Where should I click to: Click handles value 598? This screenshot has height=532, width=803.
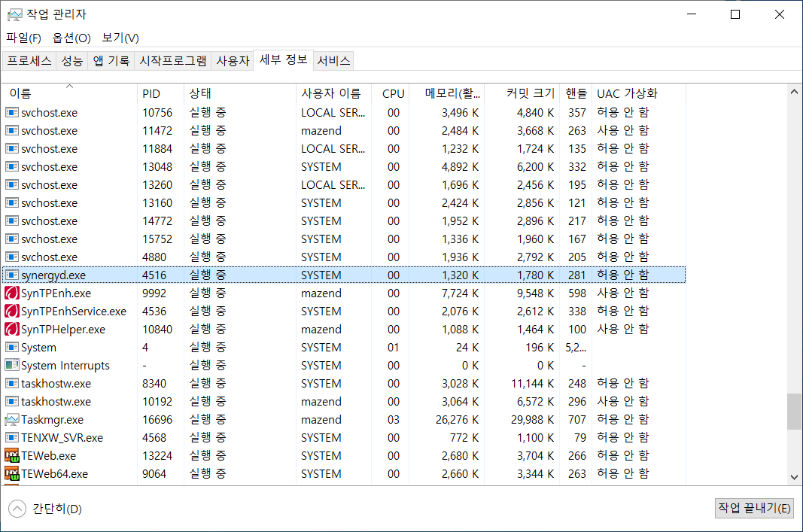(577, 293)
